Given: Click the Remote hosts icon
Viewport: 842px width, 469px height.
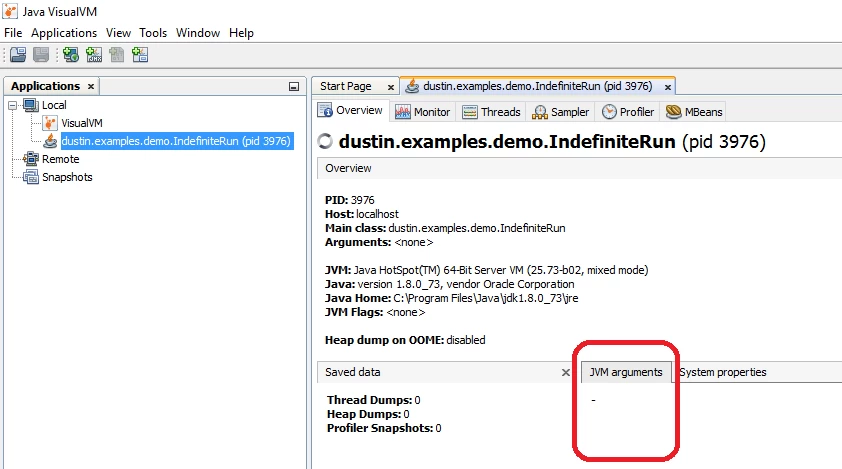Looking at the screenshot, I should click(x=31, y=158).
